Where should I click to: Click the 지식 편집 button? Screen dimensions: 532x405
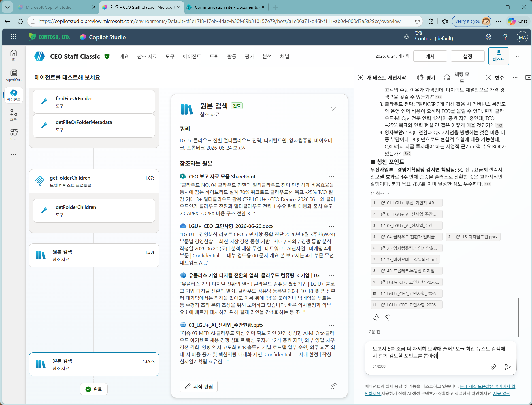click(x=199, y=387)
